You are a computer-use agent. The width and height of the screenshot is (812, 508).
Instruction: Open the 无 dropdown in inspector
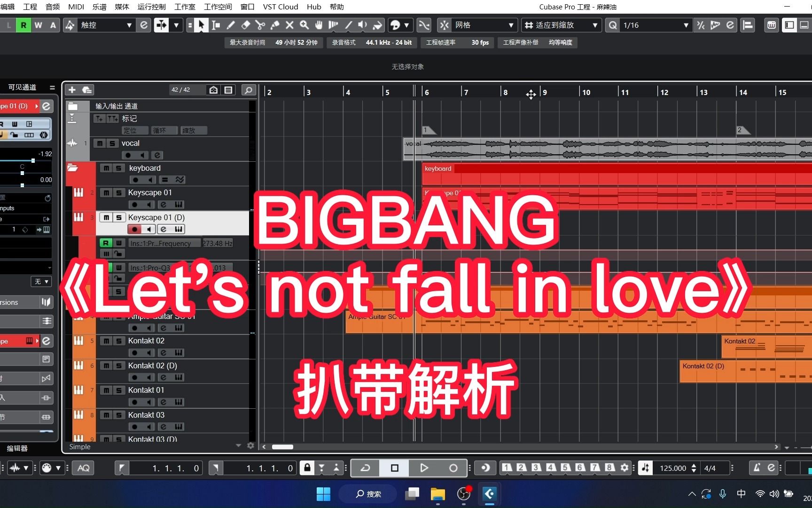pos(42,281)
